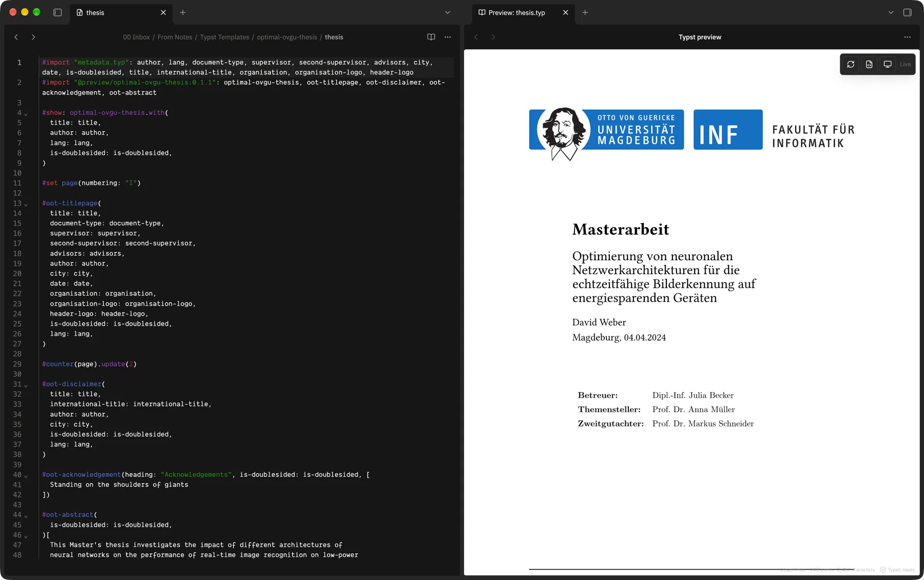The height and width of the screenshot is (580, 924).
Task: Click the 'FAKULTÄT FÜR INFORMATIK' text in preview
Action: tap(813, 137)
